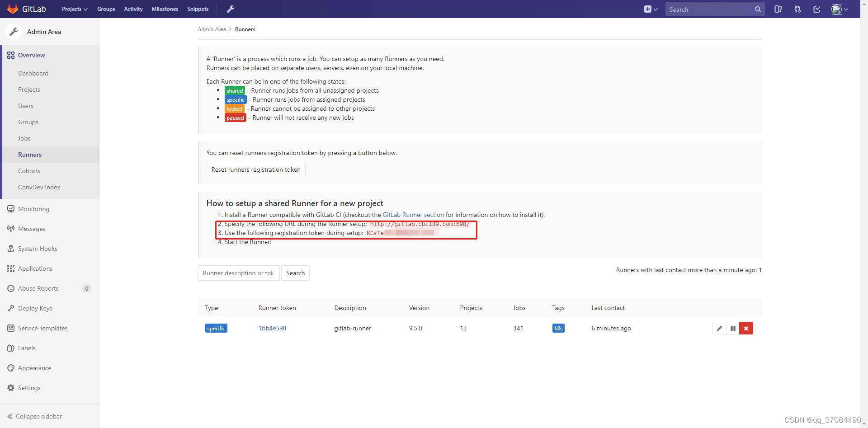
Task: Open the Activity menu item
Action: (133, 9)
